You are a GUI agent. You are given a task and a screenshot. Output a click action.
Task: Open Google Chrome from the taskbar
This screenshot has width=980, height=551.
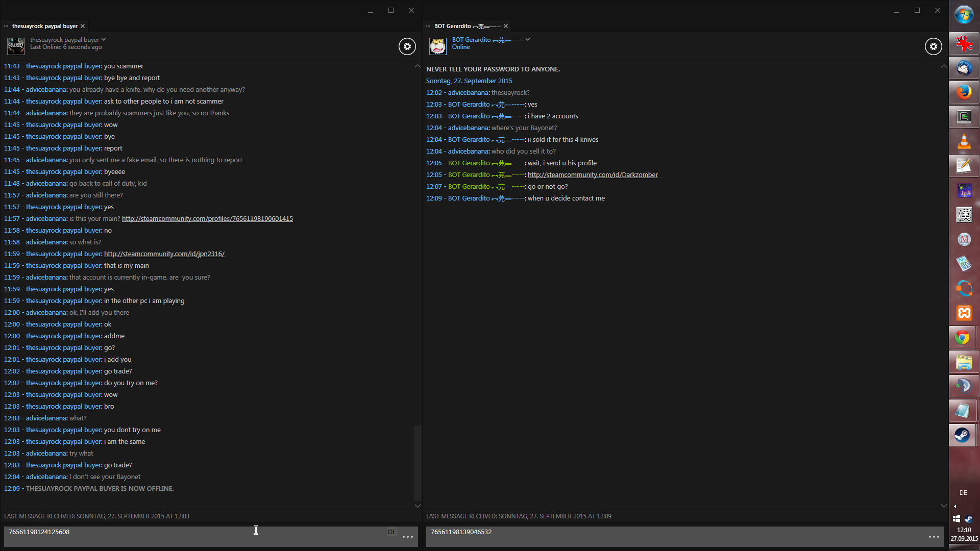[964, 338]
